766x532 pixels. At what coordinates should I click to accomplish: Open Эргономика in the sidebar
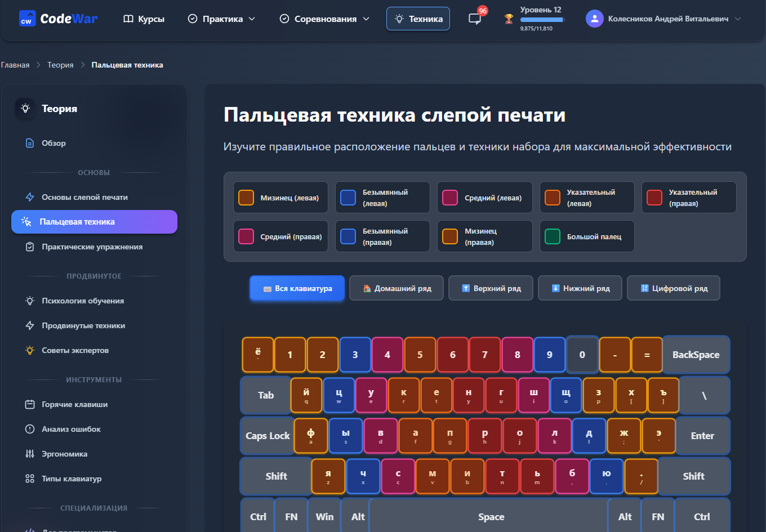click(x=64, y=454)
